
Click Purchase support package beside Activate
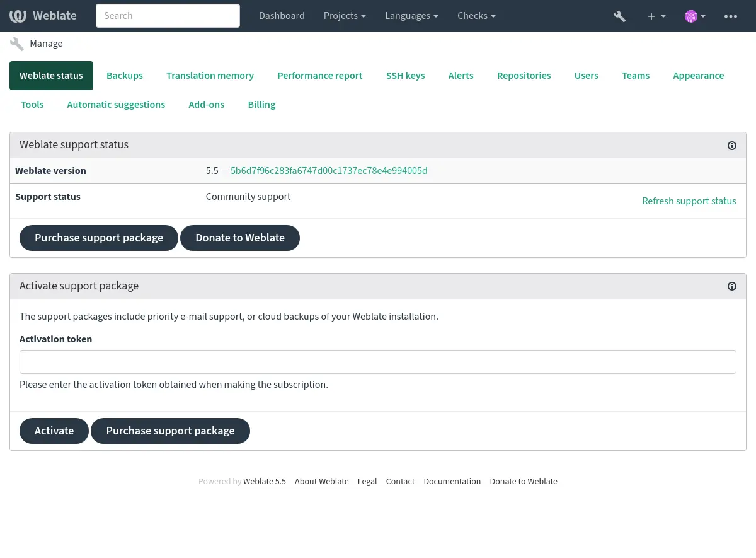[x=170, y=431]
